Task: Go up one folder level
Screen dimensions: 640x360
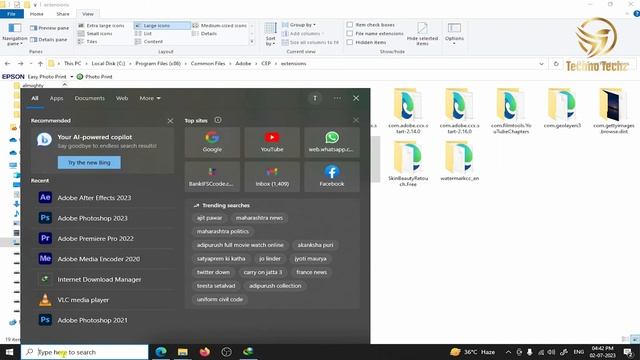Action: pyautogui.click(x=40, y=64)
